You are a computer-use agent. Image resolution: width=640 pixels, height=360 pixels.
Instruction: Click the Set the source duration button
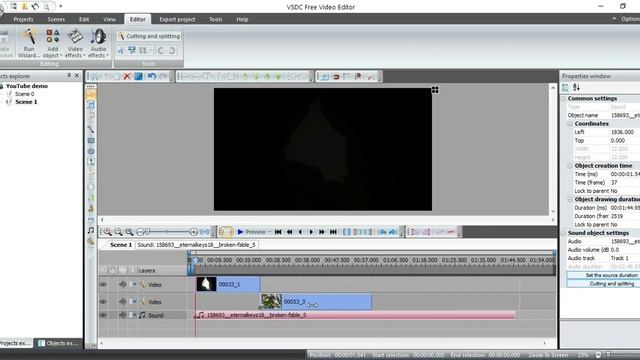tap(603, 275)
